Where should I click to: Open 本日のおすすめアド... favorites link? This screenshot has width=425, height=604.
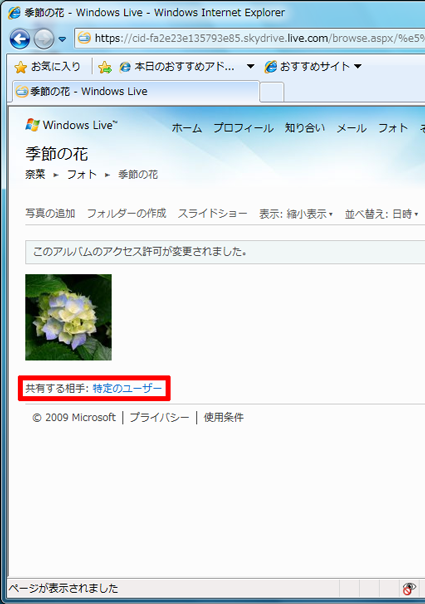[x=177, y=67]
